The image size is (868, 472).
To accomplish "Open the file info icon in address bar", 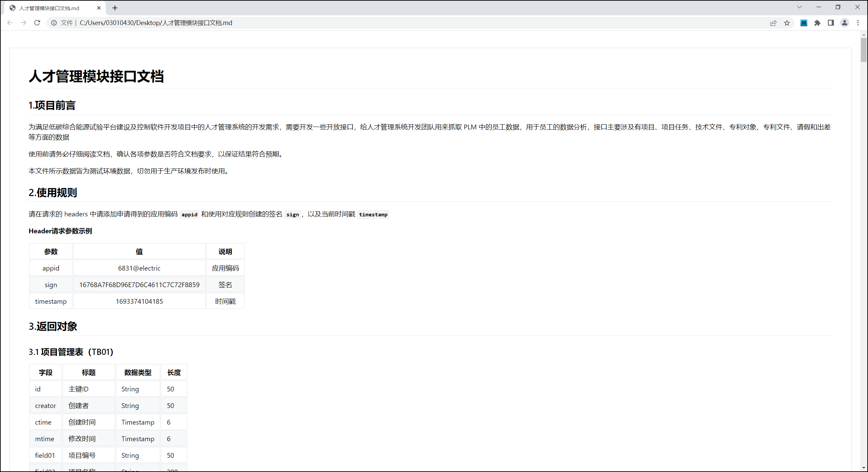I will [54, 23].
